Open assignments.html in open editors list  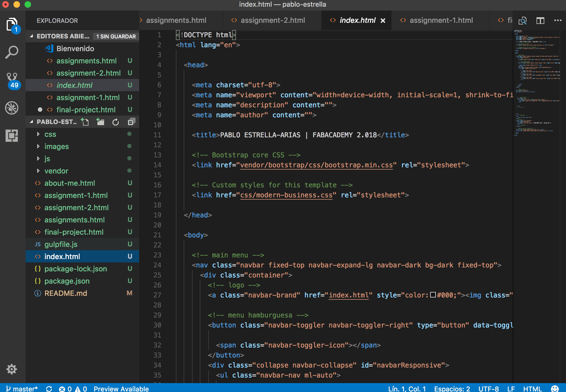click(82, 61)
